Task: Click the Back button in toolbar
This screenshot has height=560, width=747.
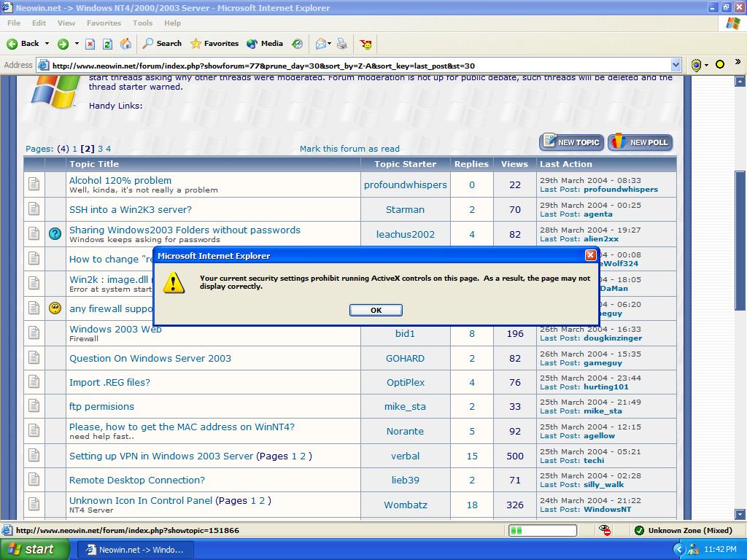Action: coord(23,44)
